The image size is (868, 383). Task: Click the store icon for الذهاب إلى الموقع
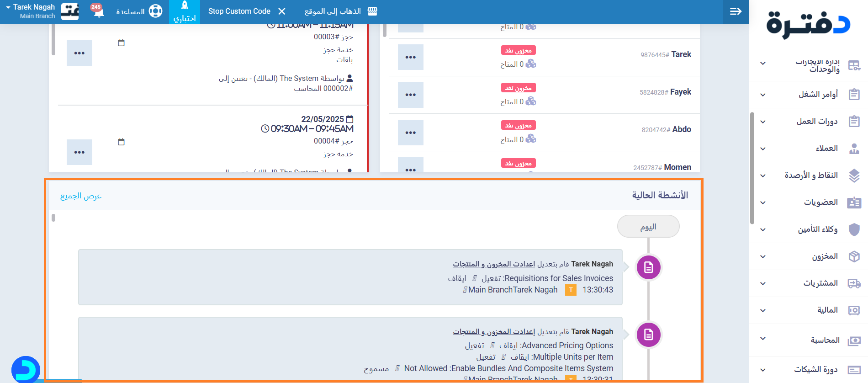373,11
